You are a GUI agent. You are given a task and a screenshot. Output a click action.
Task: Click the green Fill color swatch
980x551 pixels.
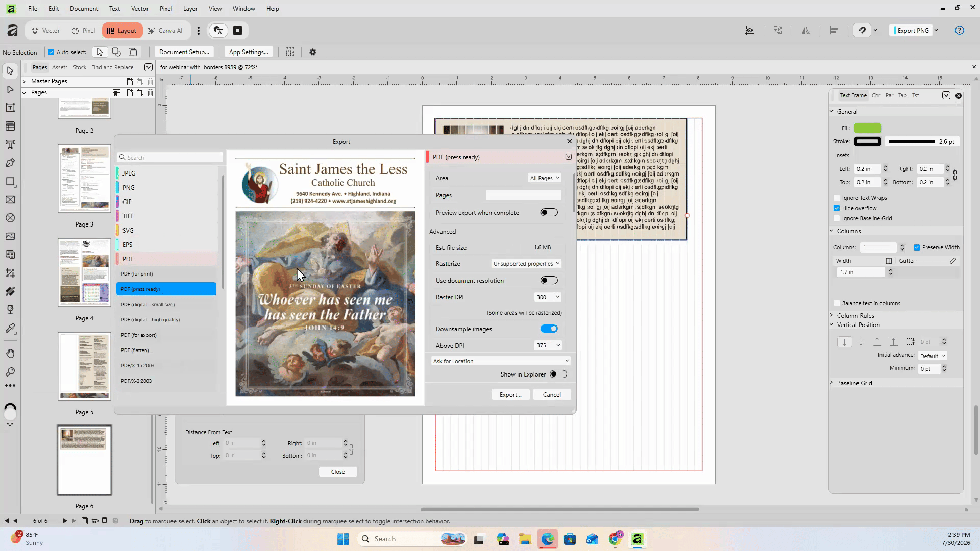pos(867,128)
